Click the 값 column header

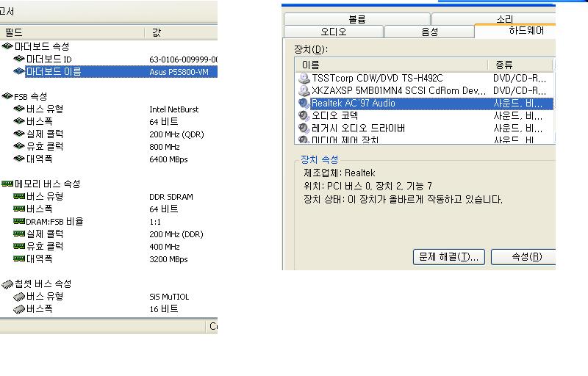(181, 32)
